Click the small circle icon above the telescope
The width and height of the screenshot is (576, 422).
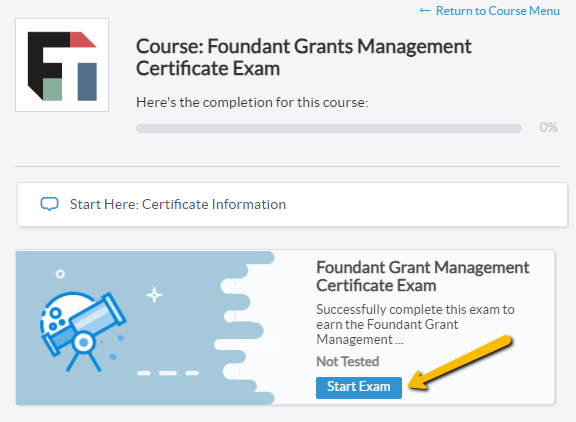[60, 274]
